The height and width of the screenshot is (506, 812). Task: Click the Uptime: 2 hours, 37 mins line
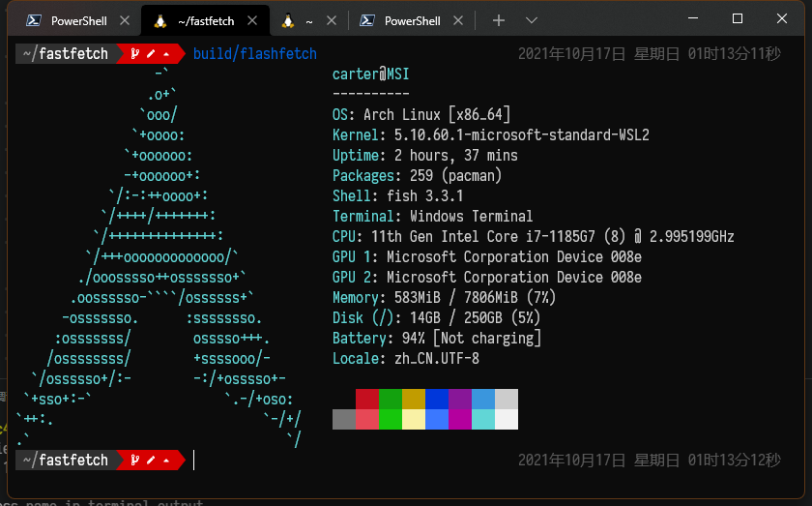click(425, 155)
